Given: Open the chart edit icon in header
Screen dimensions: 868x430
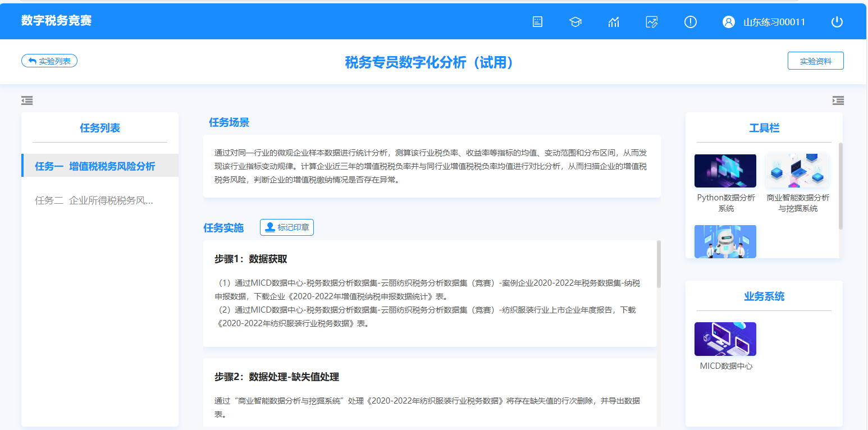Looking at the screenshot, I should 652,22.
